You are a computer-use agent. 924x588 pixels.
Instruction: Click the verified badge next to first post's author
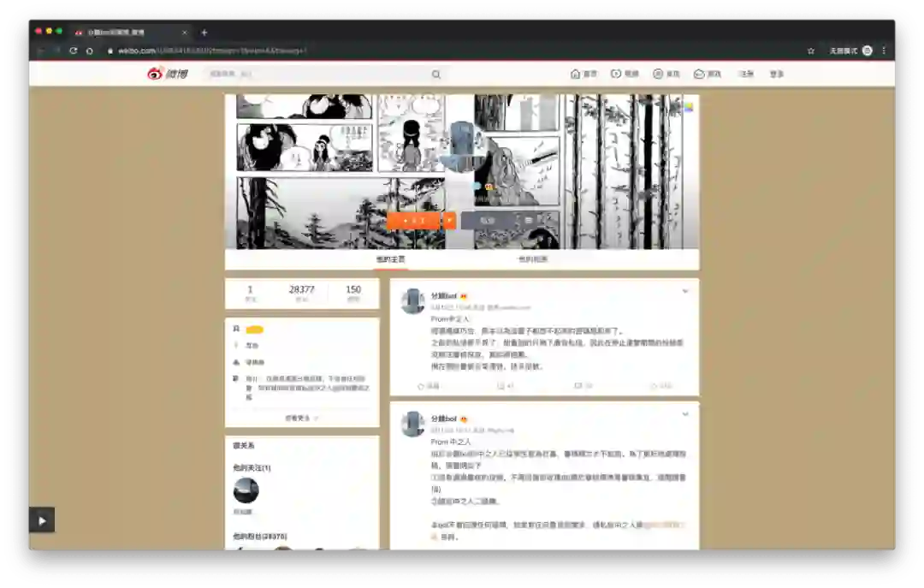[x=464, y=296]
